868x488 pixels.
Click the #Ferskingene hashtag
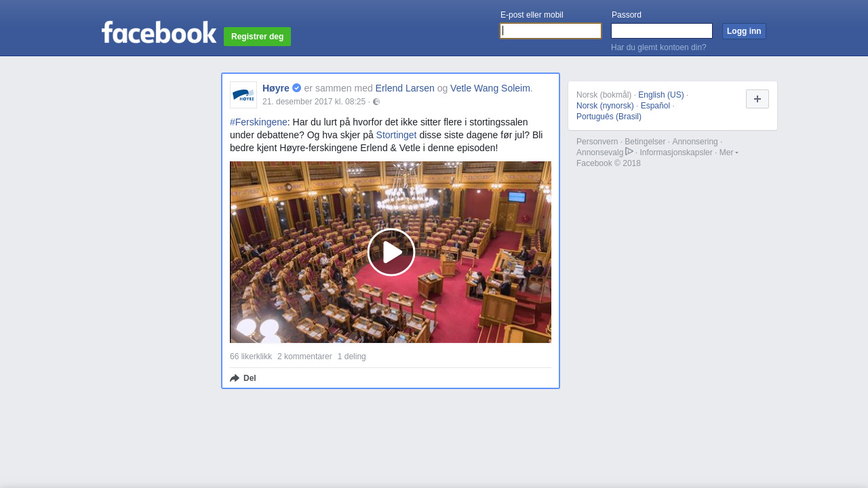click(258, 122)
